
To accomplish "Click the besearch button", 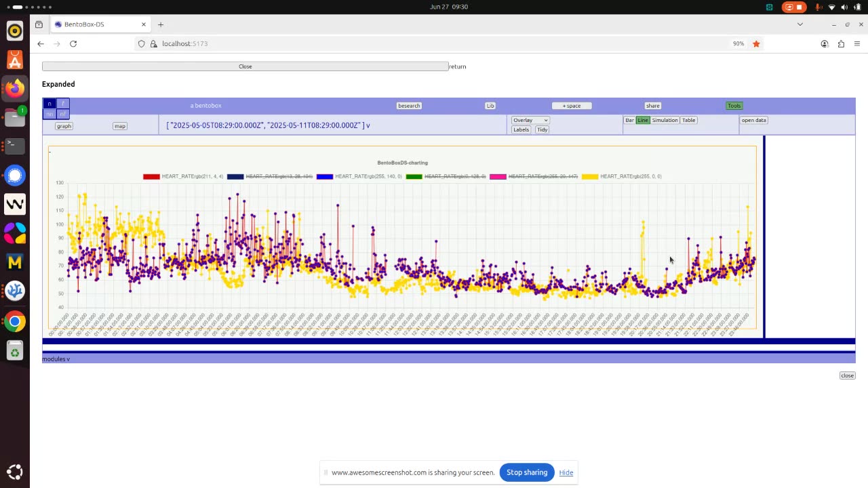I will (409, 106).
